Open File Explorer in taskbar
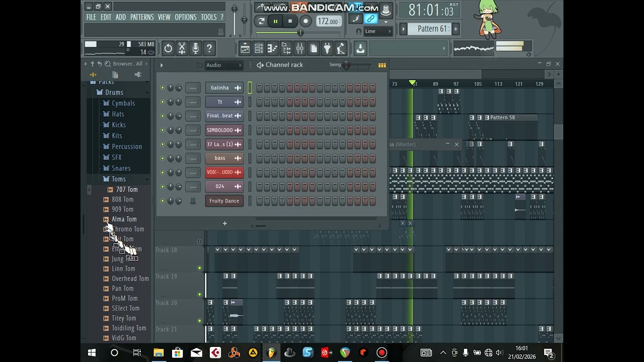Viewport: 644px width, 362px height. point(158,353)
